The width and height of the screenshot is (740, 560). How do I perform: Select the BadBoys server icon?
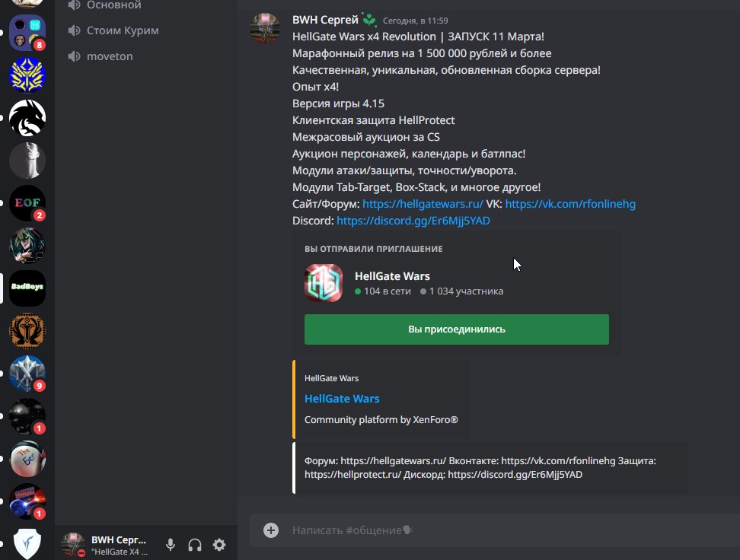pyautogui.click(x=27, y=288)
